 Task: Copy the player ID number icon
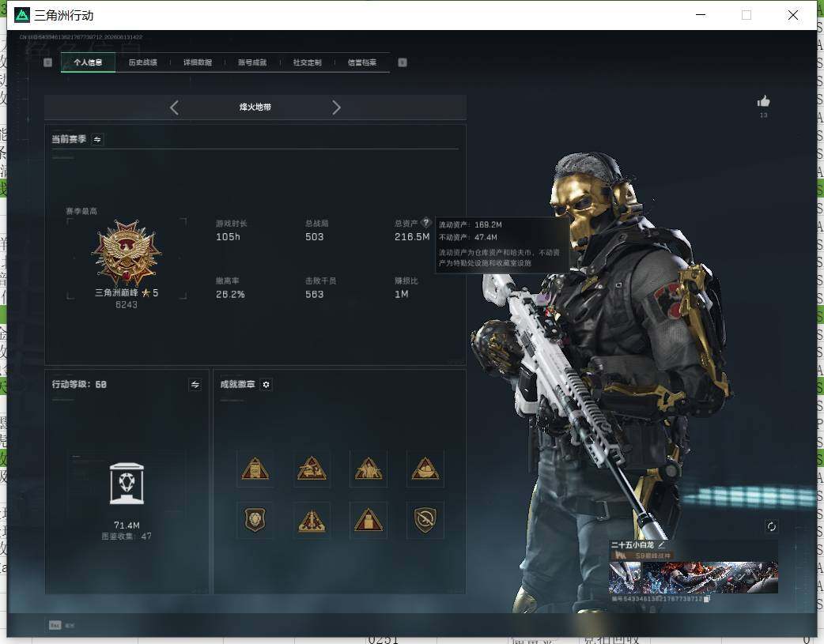[x=707, y=599]
